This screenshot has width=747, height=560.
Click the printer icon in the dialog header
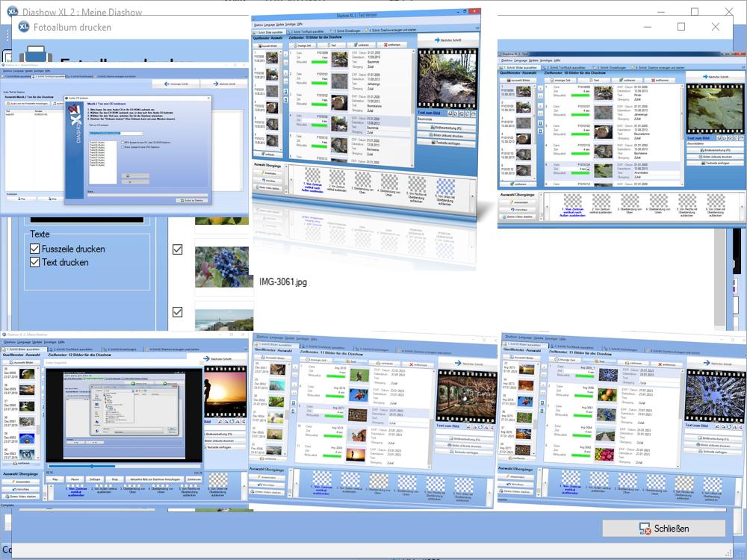pos(33,55)
